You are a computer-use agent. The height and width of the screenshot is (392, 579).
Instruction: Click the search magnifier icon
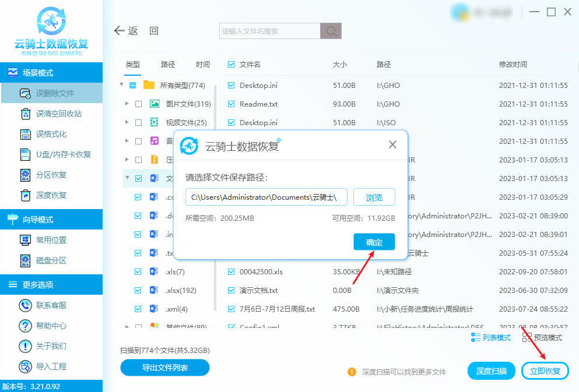[331, 31]
